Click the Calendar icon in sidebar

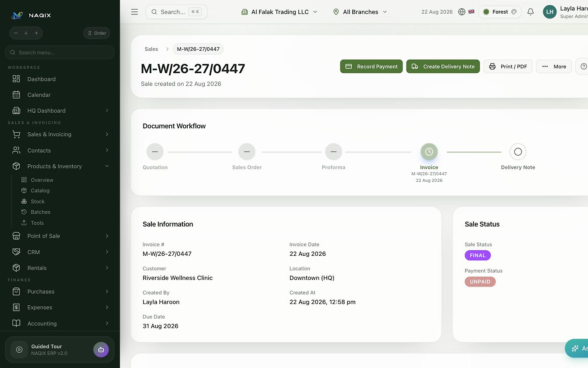point(16,95)
